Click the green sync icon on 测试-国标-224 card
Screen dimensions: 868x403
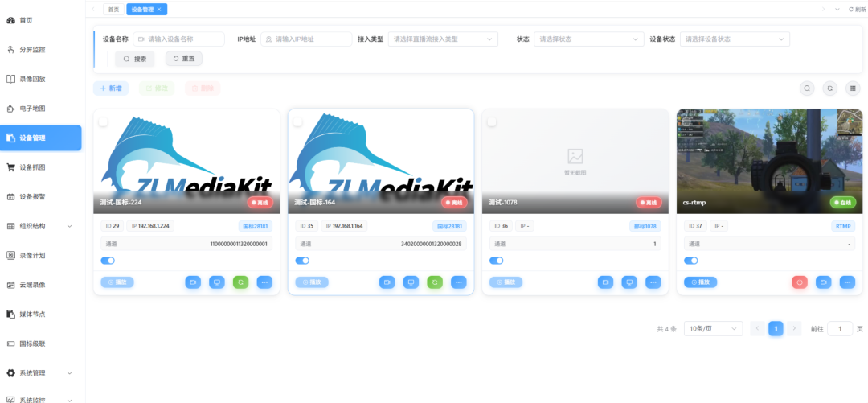point(241,282)
